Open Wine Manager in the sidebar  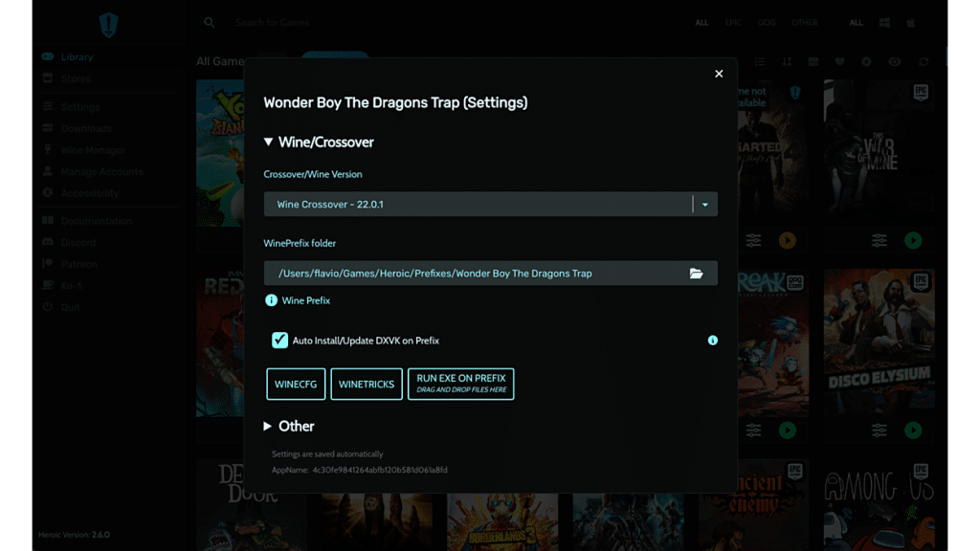pyautogui.click(x=107, y=150)
